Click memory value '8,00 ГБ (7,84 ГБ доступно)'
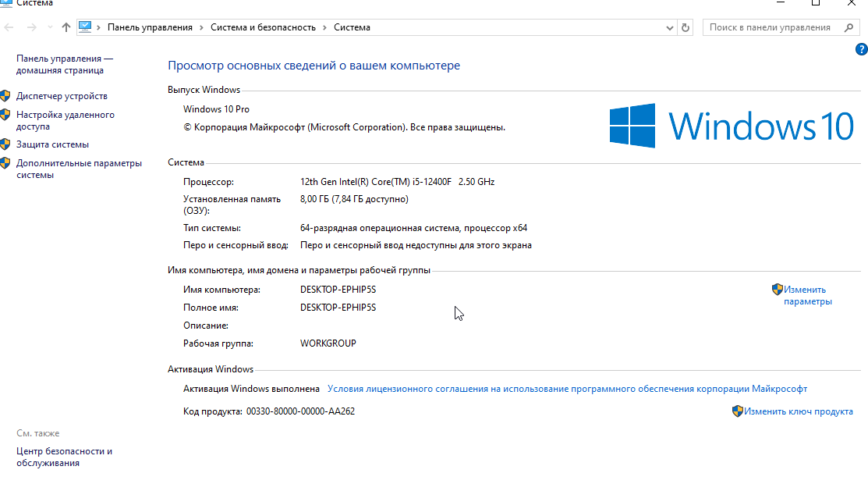The height and width of the screenshot is (484, 868). tap(354, 199)
